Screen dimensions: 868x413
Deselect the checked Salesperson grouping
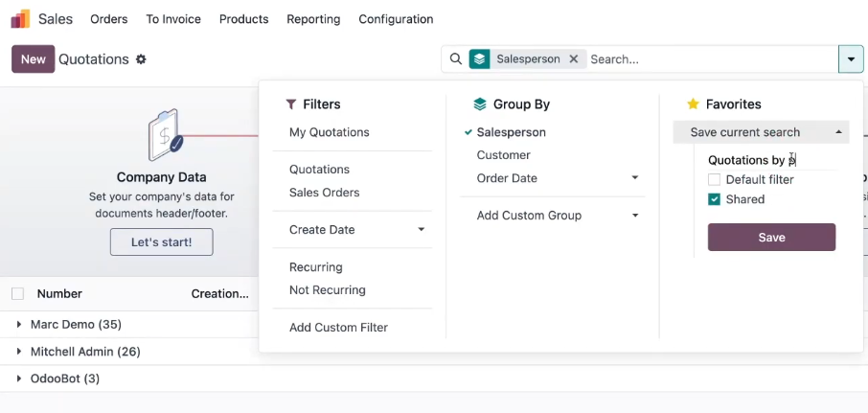(511, 132)
